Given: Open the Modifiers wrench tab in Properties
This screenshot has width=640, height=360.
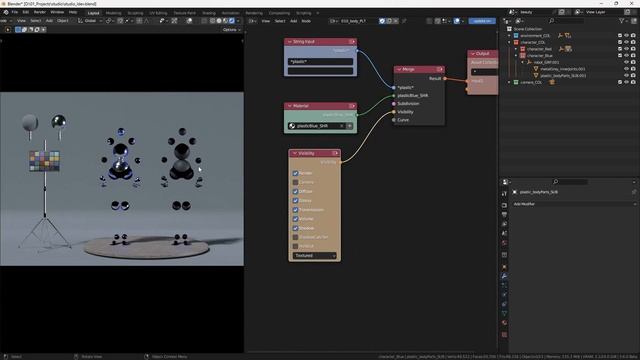Looking at the screenshot, I should [x=504, y=276].
